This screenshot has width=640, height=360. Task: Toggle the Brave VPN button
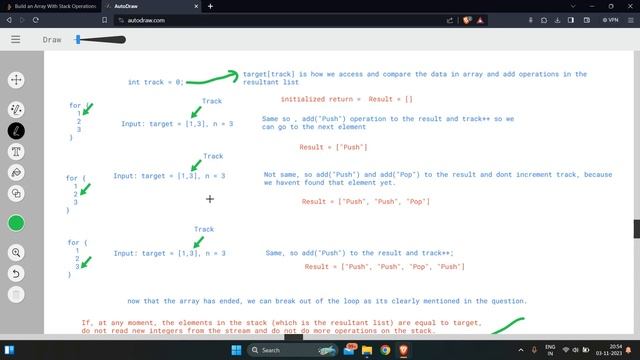pos(611,20)
